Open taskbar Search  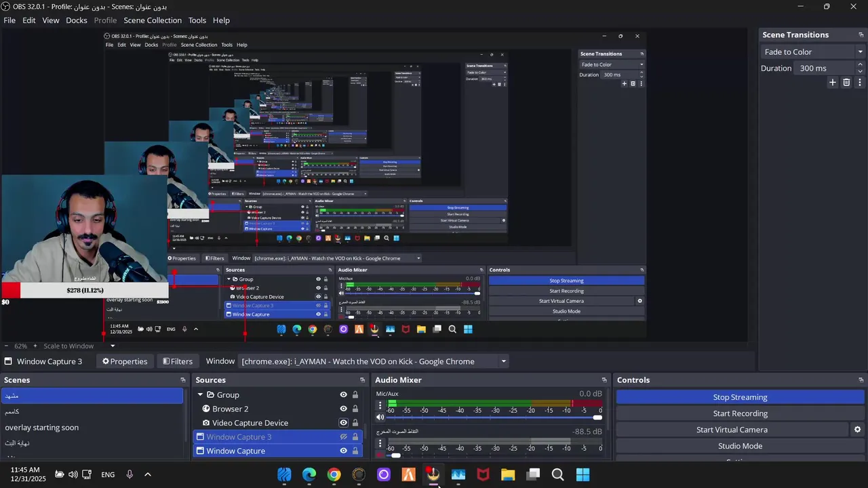pyautogui.click(x=557, y=474)
